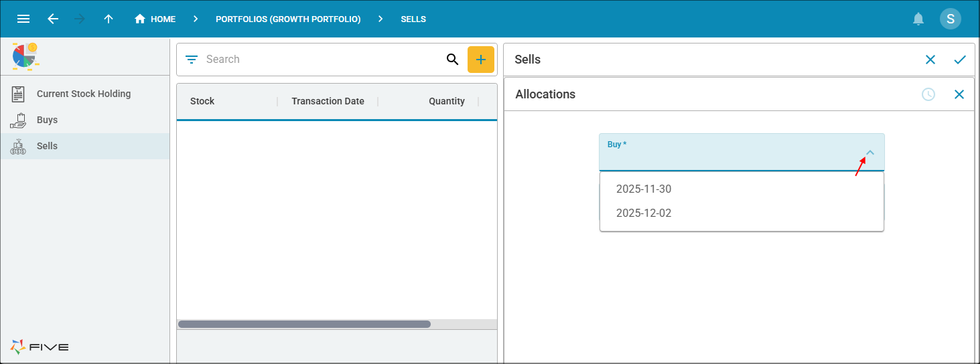The image size is (980, 364).
Task: Open the Buys menu item
Action: point(47,120)
